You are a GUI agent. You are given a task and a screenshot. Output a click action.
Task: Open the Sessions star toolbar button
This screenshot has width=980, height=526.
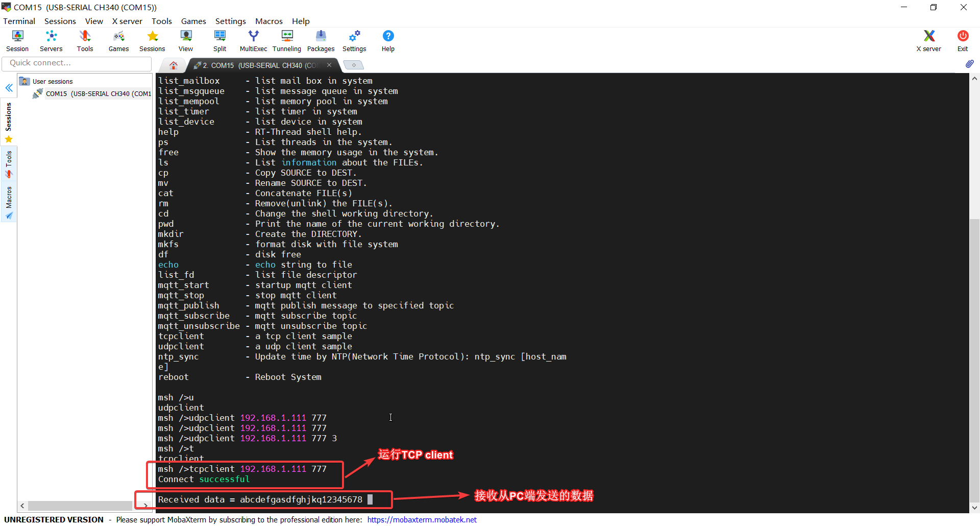pyautogui.click(x=152, y=41)
